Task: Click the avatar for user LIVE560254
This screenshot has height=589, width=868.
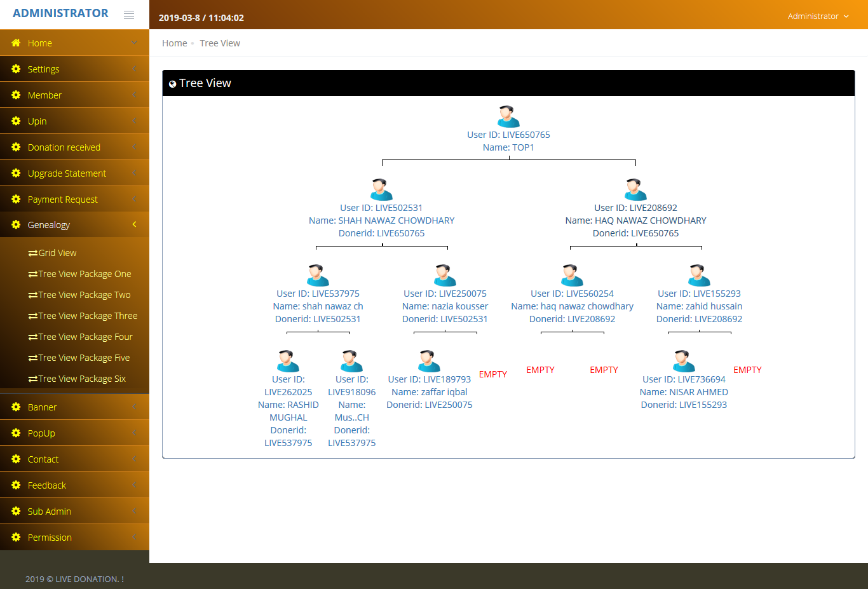Action: [572, 275]
